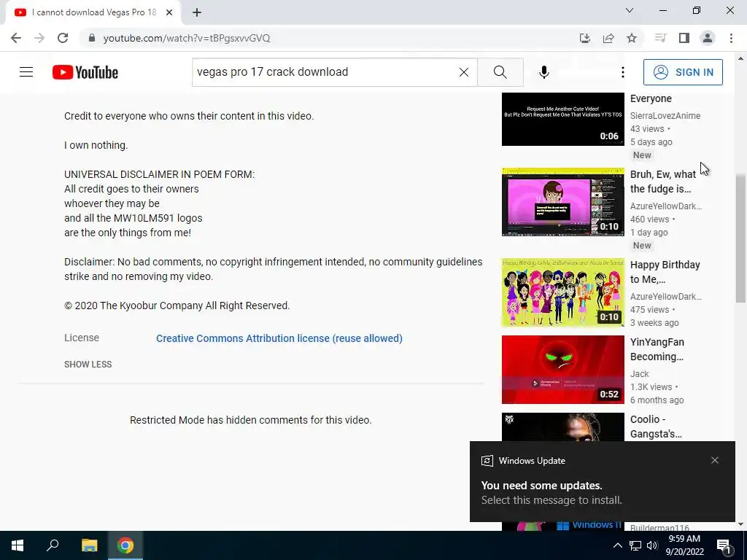Open the Chrome profile avatar
The image size is (747, 560).
(x=708, y=38)
